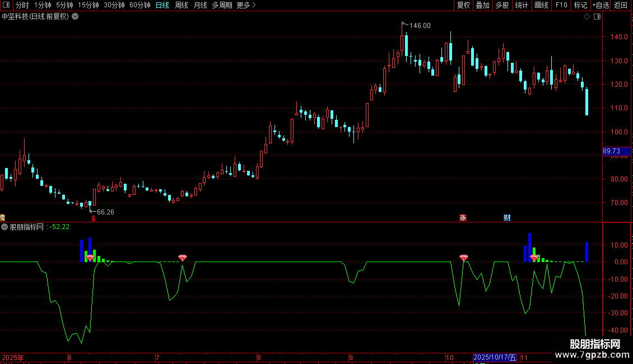Click the 140.0 price axis label
This screenshot has width=633, height=364.
click(x=619, y=37)
